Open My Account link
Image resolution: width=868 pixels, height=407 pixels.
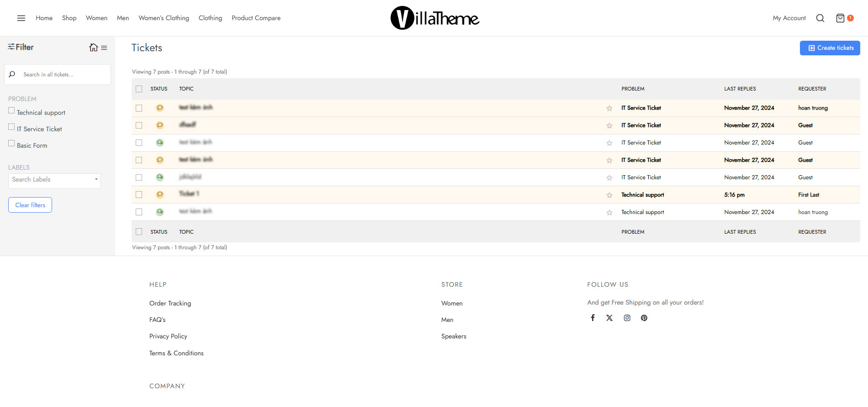[789, 18]
